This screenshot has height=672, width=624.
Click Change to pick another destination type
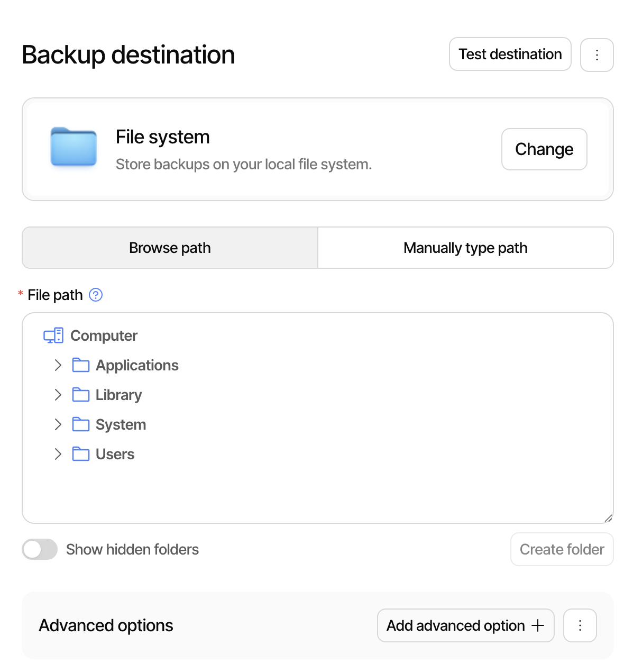pos(544,149)
